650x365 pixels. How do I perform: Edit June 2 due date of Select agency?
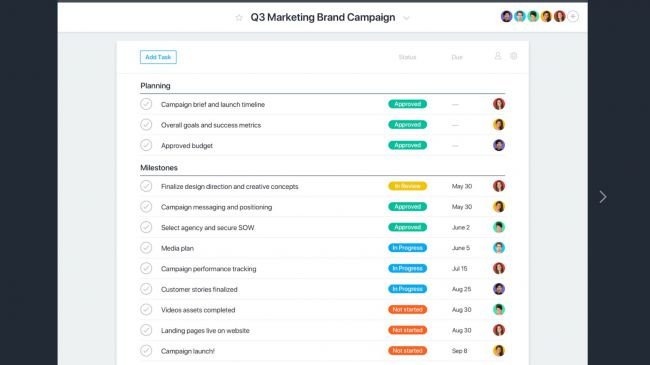point(461,227)
